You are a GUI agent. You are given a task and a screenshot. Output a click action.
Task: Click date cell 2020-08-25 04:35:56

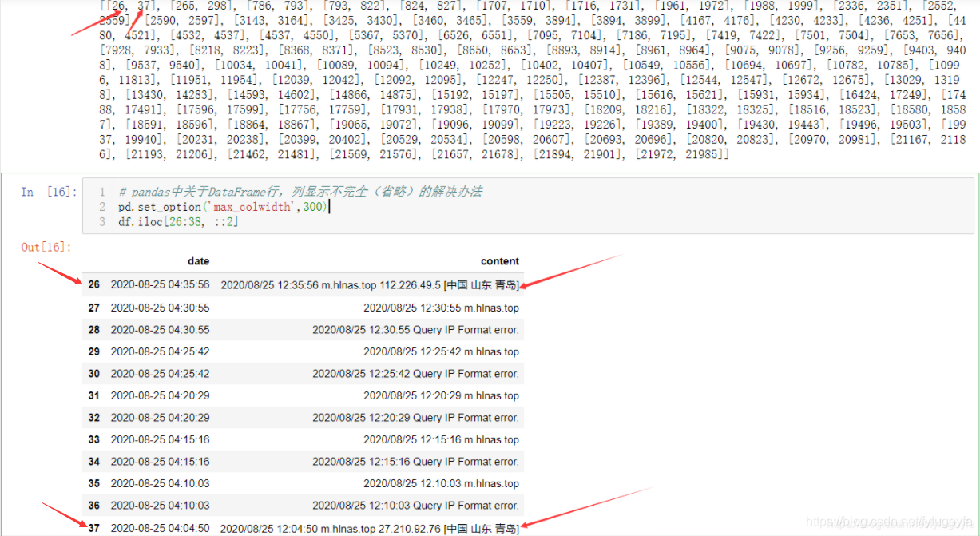[x=160, y=284]
